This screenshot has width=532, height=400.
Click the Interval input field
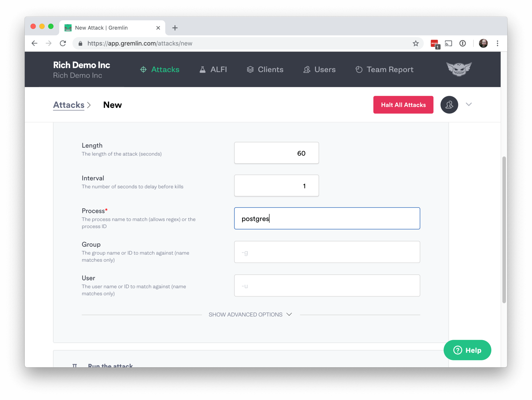277,185
